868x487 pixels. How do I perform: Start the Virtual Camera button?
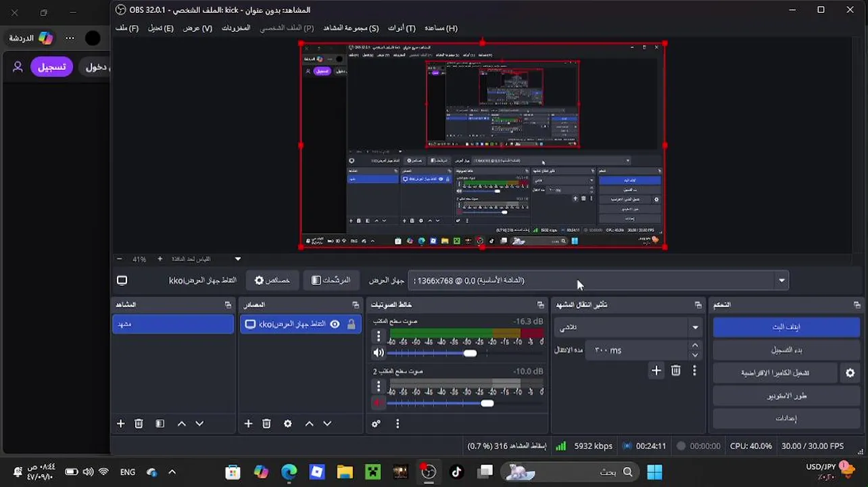click(x=775, y=373)
